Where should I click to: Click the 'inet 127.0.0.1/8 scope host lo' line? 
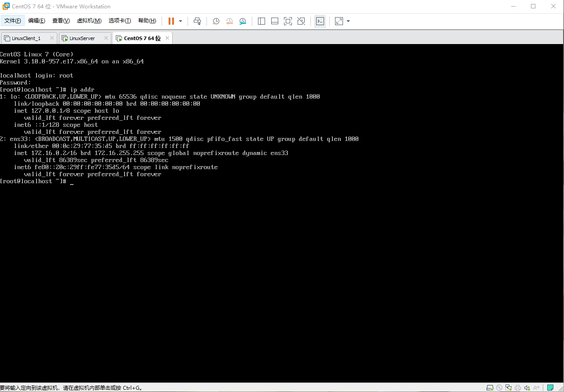[66, 111]
